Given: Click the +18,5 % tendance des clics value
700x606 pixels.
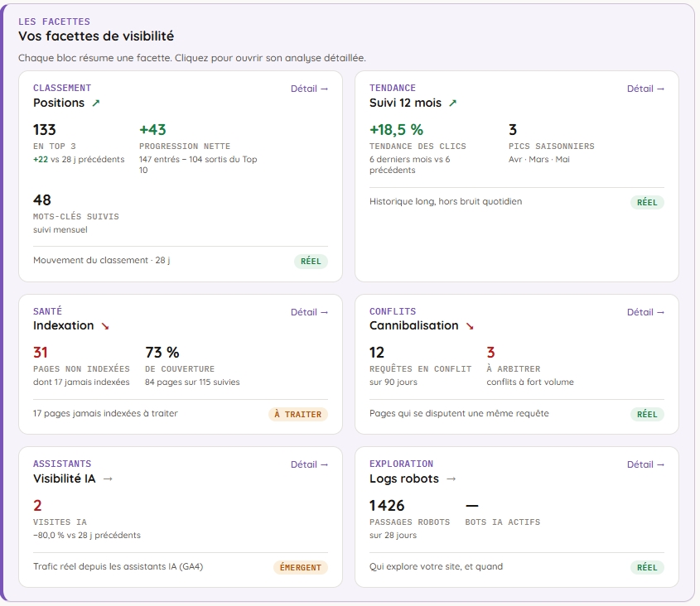Looking at the screenshot, I should [x=397, y=130].
